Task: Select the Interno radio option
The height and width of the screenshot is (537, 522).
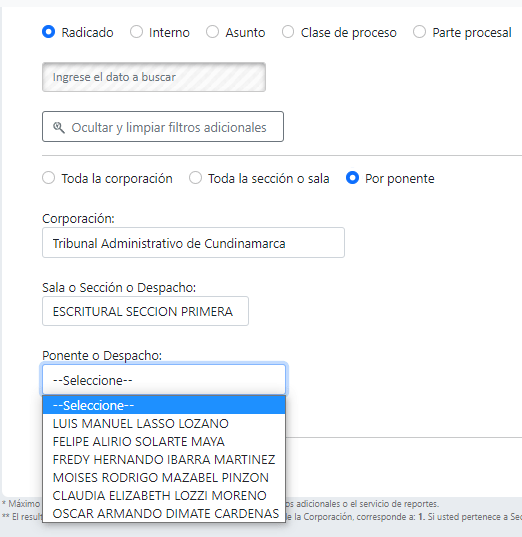Action: pyautogui.click(x=136, y=32)
